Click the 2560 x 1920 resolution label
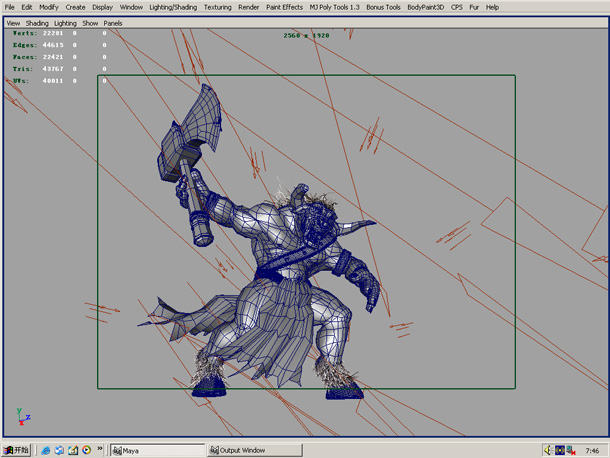The width and height of the screenshot is (610, 458). (x=307, y=35)
